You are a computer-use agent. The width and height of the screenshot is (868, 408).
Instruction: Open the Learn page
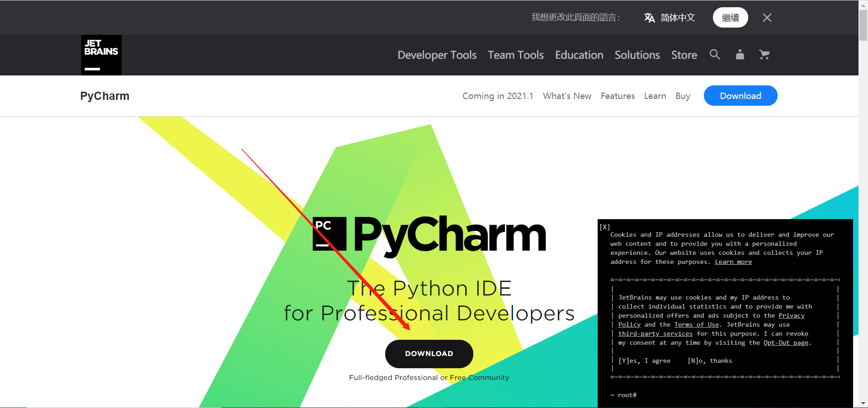coord(655,96)
